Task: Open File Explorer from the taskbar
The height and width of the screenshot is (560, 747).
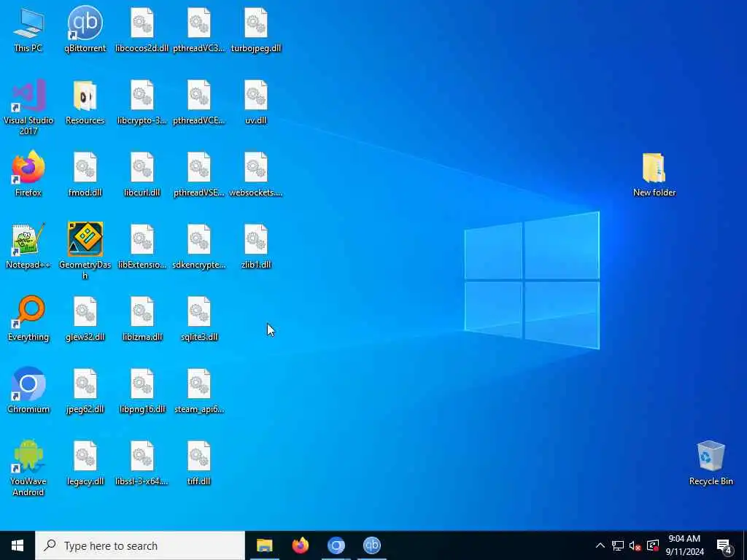Action: 264,545
